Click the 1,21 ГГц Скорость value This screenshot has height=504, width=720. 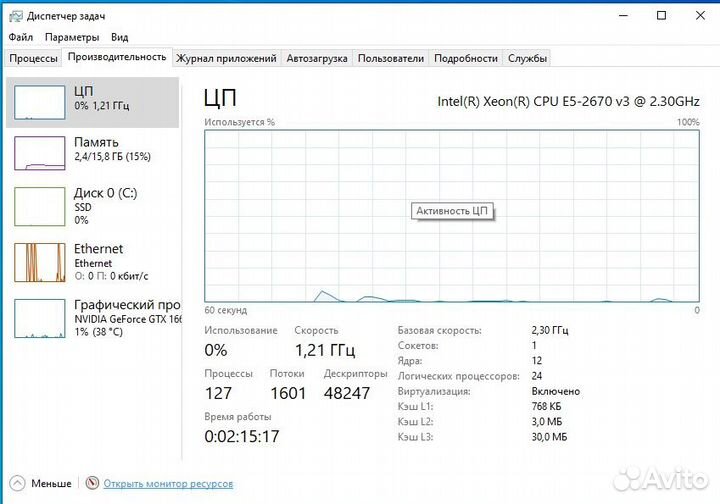(325, 351)
